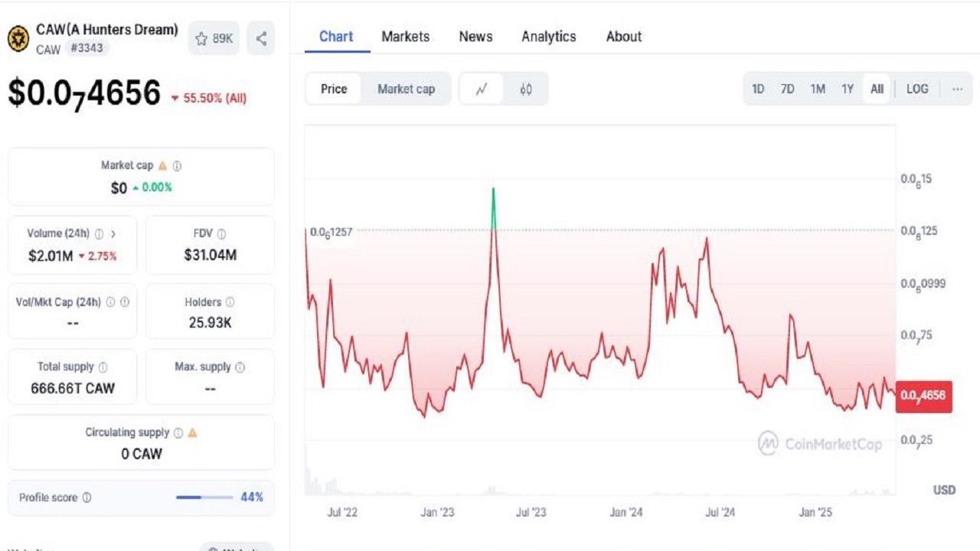Set chart range to 1D
The height and width of the screenshot is (551, 980).
(758, 89)
